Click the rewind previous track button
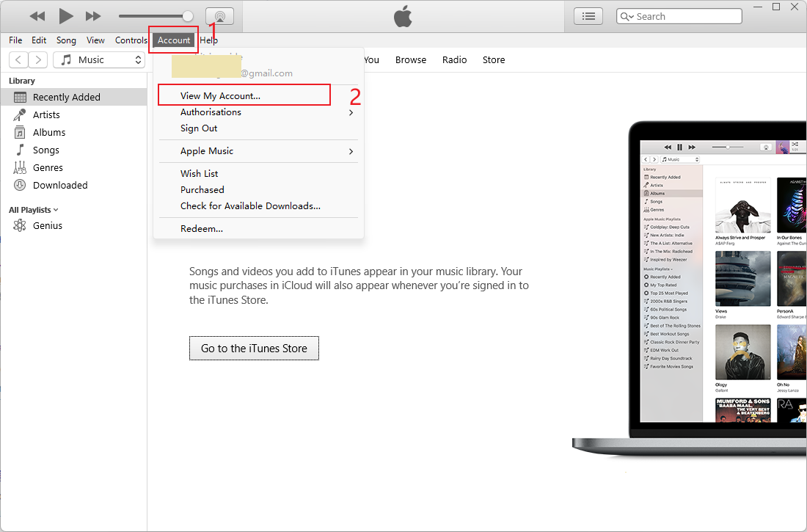Screen dimensions: 807x532 point(37,16)
